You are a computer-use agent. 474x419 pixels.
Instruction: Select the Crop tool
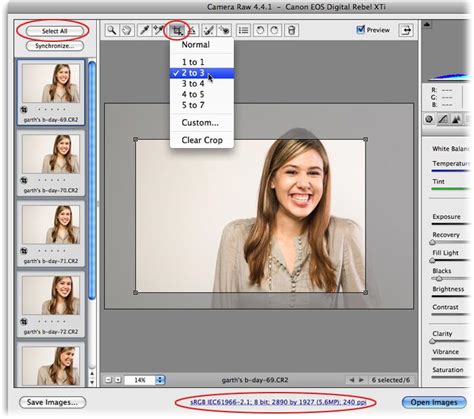click(x=176, y=31)
